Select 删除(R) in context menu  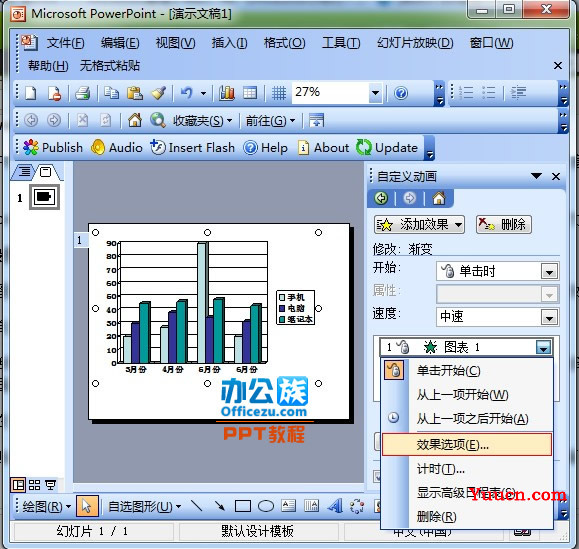[467, 517]
